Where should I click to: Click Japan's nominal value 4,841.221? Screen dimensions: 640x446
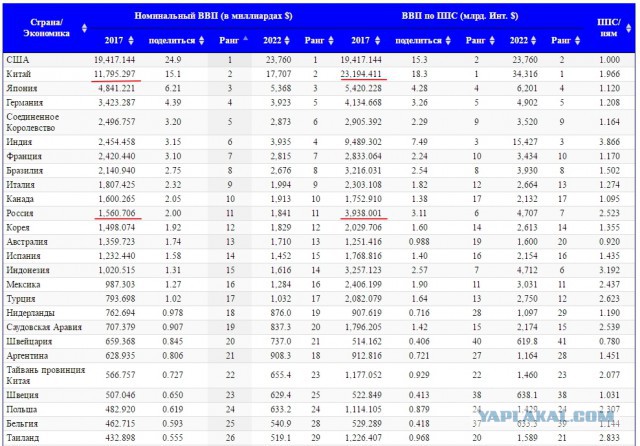pos(117,88)
